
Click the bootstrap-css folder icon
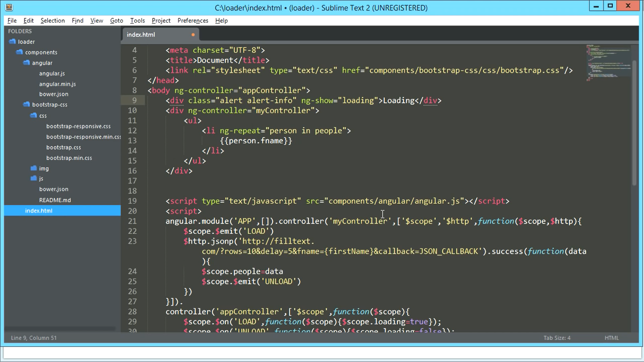tap(26, 104)
